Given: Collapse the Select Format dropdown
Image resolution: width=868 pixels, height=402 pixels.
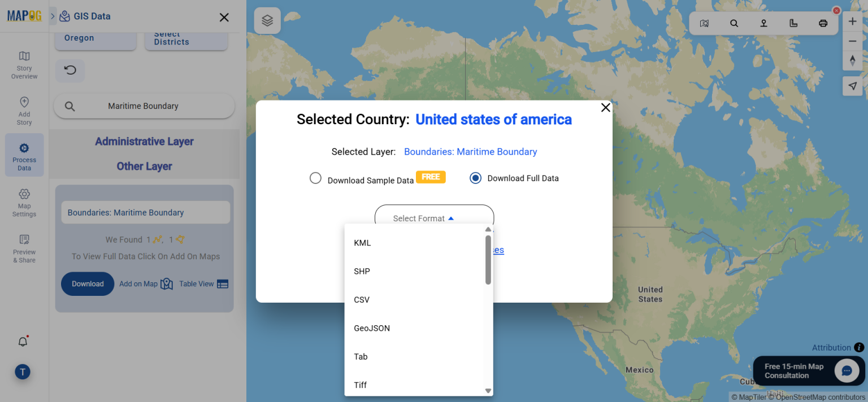Looking at the screenshot, I should click(x=433, y=218).
